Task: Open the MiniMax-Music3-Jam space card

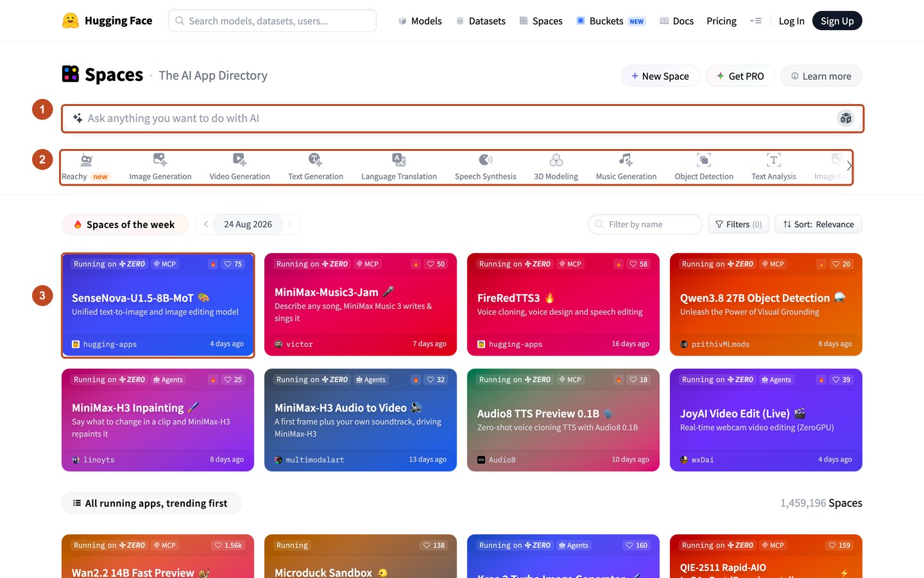Action: click(x=361, y=304)
